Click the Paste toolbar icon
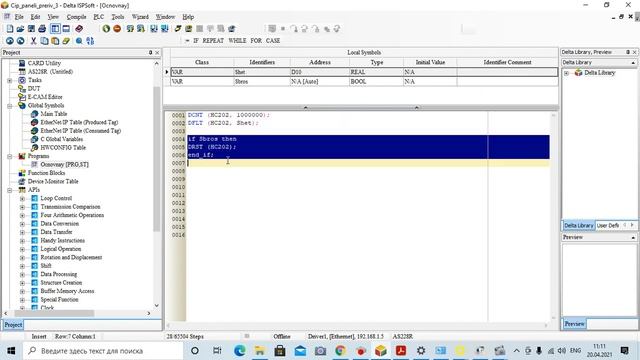This screenshot has height=360, width=640. pos(55,41)
